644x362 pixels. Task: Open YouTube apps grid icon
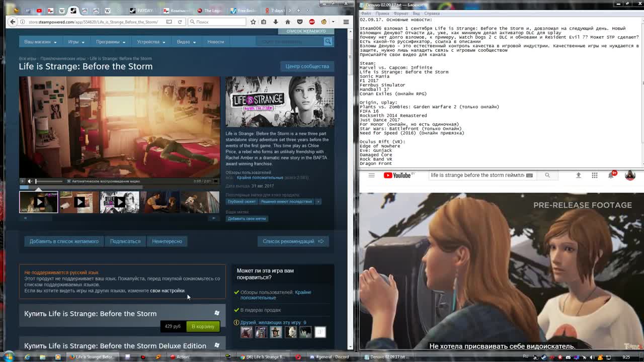594,175
